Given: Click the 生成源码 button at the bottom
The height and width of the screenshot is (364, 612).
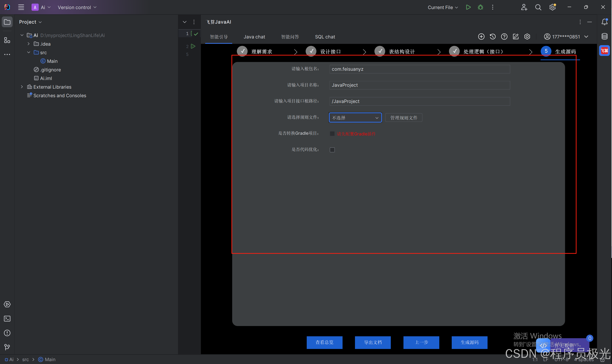Looking at the screenshot, I should pyautogui.click(x=469, y=343).
